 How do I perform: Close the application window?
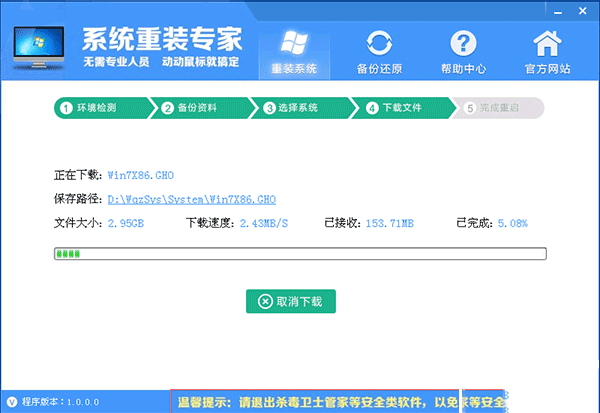coord(582,11)
